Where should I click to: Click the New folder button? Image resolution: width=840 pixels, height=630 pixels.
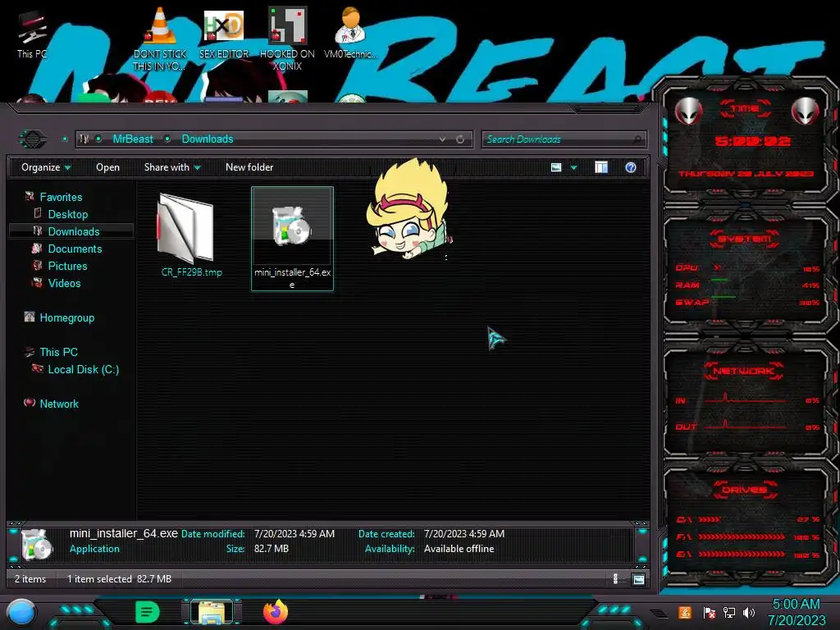(249, 167)
